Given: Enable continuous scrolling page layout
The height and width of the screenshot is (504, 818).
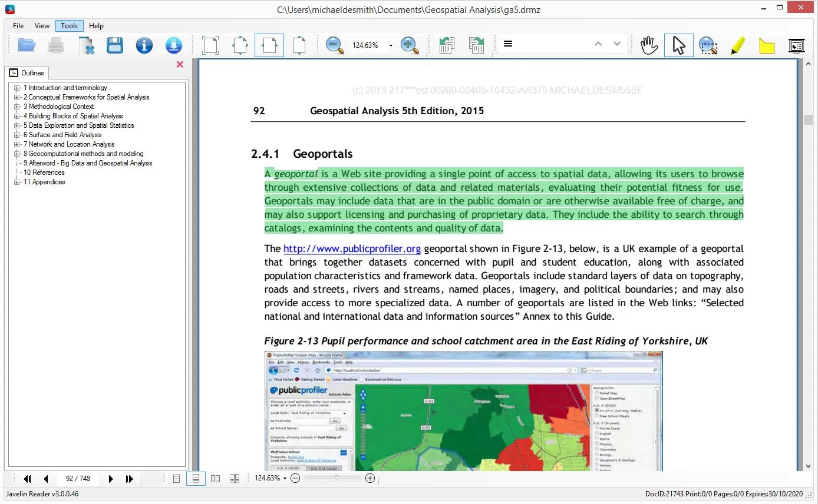Looking at the screenshot, I should (195, 478).
